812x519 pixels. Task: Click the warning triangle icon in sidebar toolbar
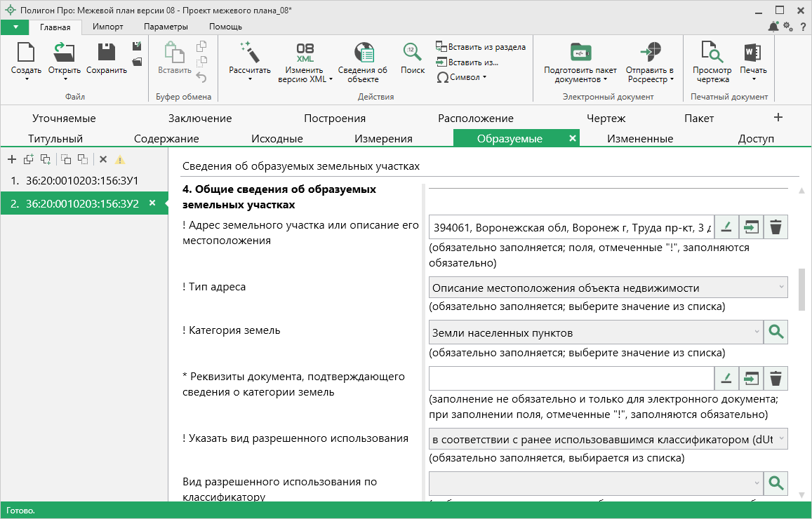[x=120, y=160]
